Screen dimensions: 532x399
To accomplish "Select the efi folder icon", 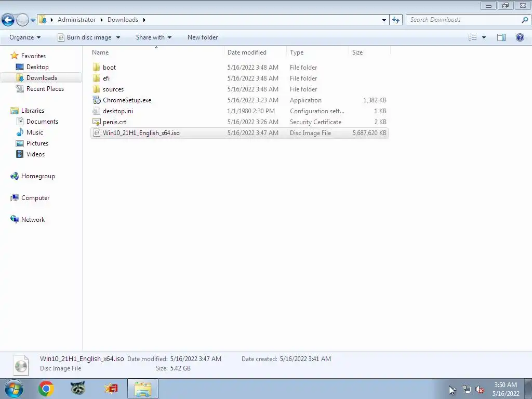I will pyautogui.click(x=96, y=78).
